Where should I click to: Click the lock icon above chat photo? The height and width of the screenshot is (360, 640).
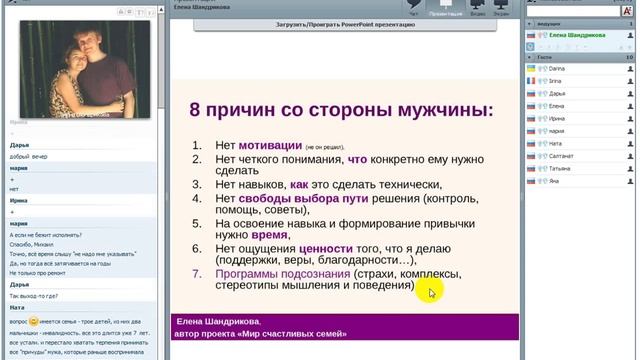coord(121,12)
